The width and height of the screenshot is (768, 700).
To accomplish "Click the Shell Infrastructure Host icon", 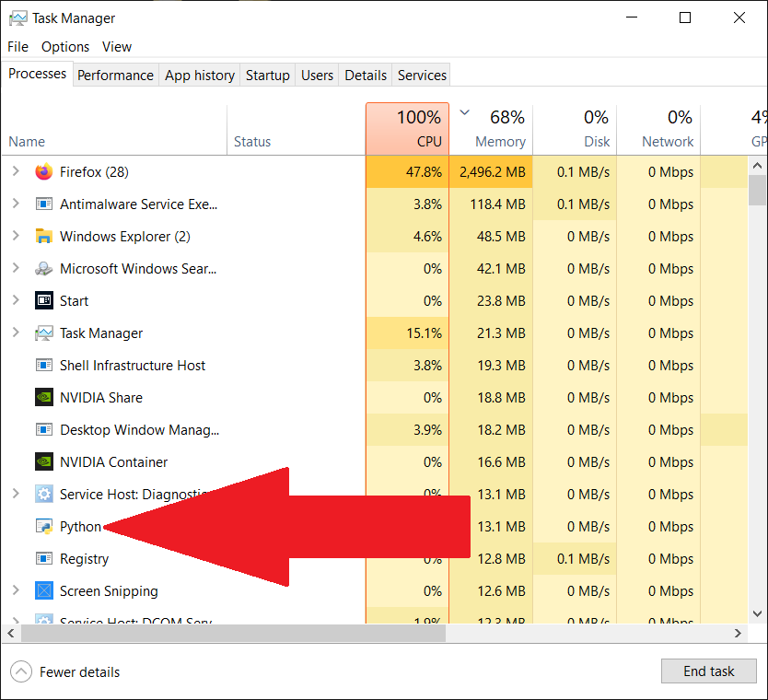I will [44, 366].
